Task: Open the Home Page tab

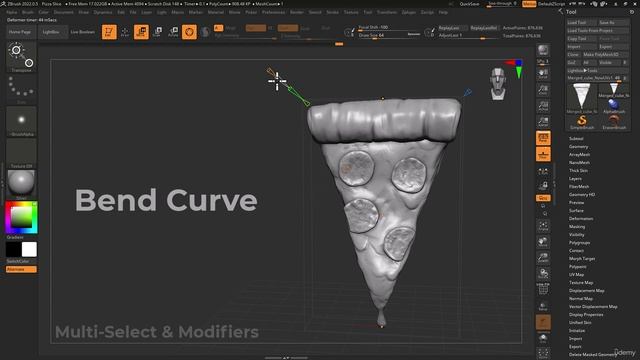Action: (x=20, y=32)
